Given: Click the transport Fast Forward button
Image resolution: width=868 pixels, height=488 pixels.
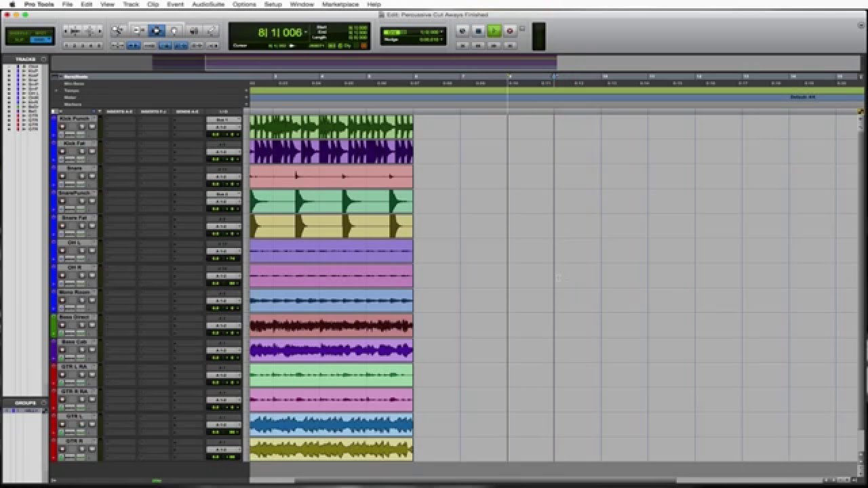Looking at the screenshot, I should pyautogui.click(x=494, y=45).
